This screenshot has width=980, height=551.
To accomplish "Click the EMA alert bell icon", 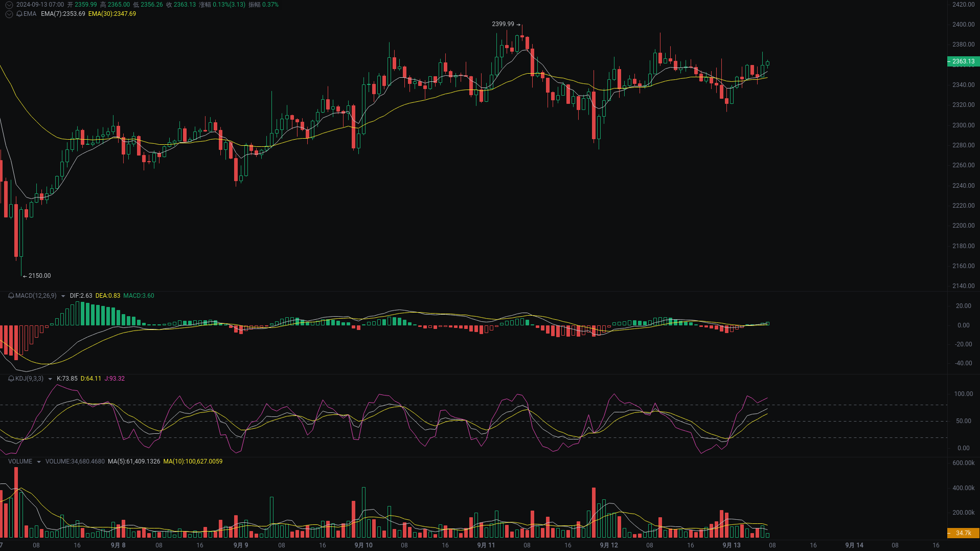I will pyautogui.click(x=19, y=14).
